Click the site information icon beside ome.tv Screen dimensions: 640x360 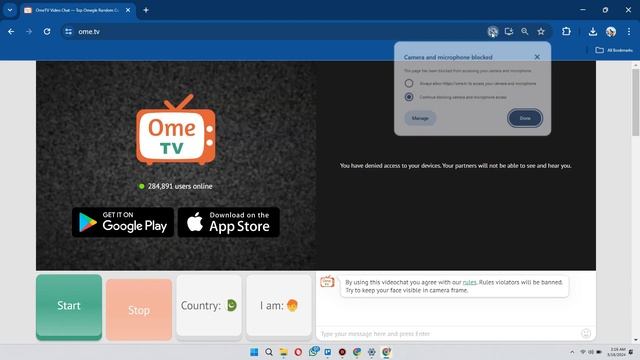click(x=69, y=31)
